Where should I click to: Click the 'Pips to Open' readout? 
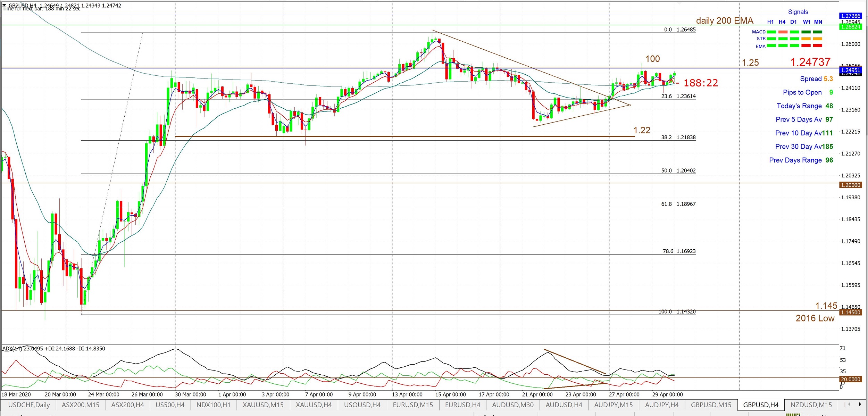pyautogui.click(x=808, y=92)
